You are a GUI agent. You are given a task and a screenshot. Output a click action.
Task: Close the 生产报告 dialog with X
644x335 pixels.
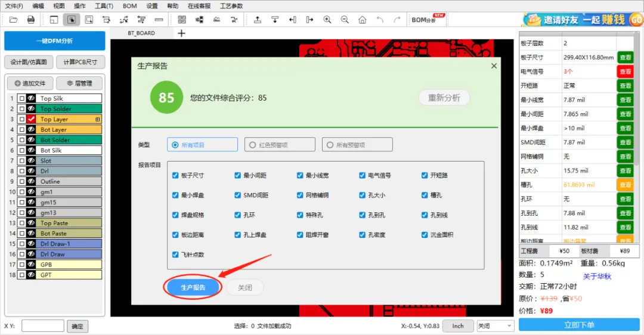[x=494, y=66]
